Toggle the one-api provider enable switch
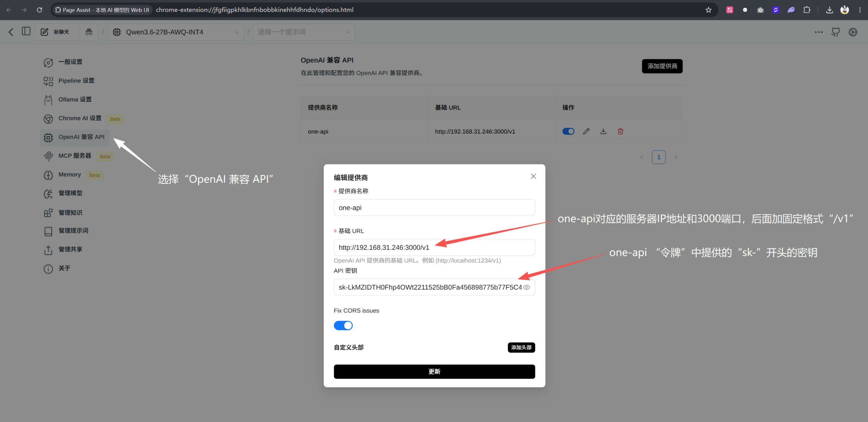The height and width of the screenshot is (422, 868). (x=568, y=131)
